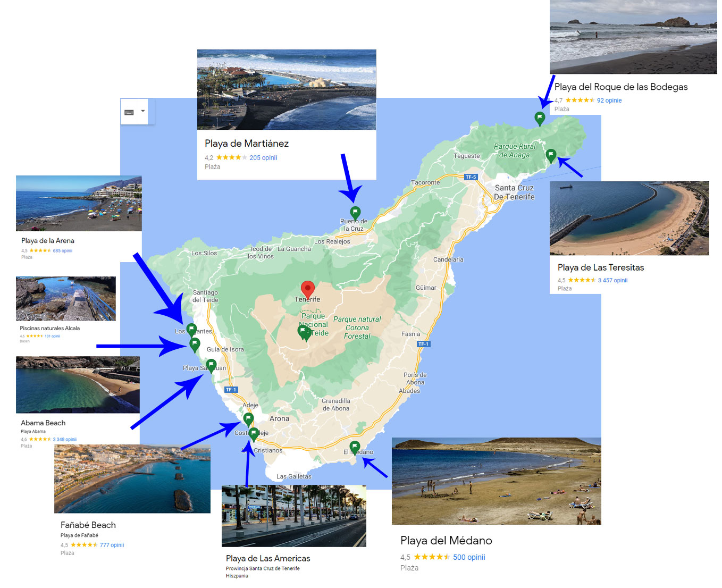Image resolution: width=722 pixels, height=588 pixels.
Task: Open the Playa de Martiánez photo
Action: [287, 90]
